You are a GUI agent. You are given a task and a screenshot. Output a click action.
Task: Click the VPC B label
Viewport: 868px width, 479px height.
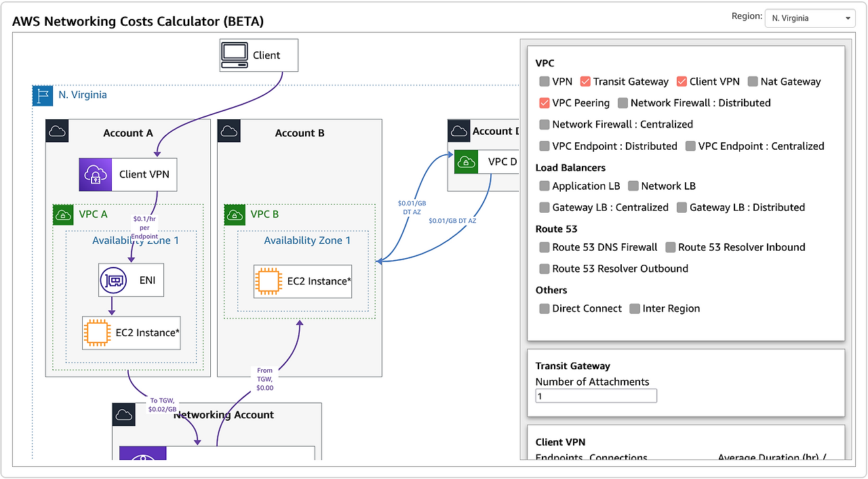click(x=264, y=215)
